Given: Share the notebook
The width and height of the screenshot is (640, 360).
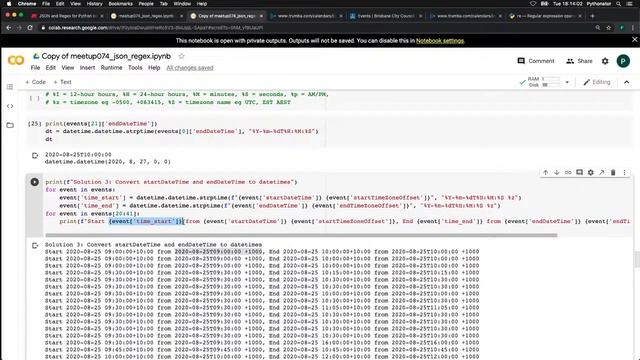Looking at the screenshot, I should point(579,61).
